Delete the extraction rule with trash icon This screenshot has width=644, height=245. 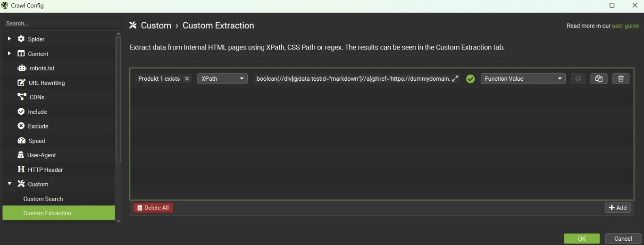pos(621,79)
